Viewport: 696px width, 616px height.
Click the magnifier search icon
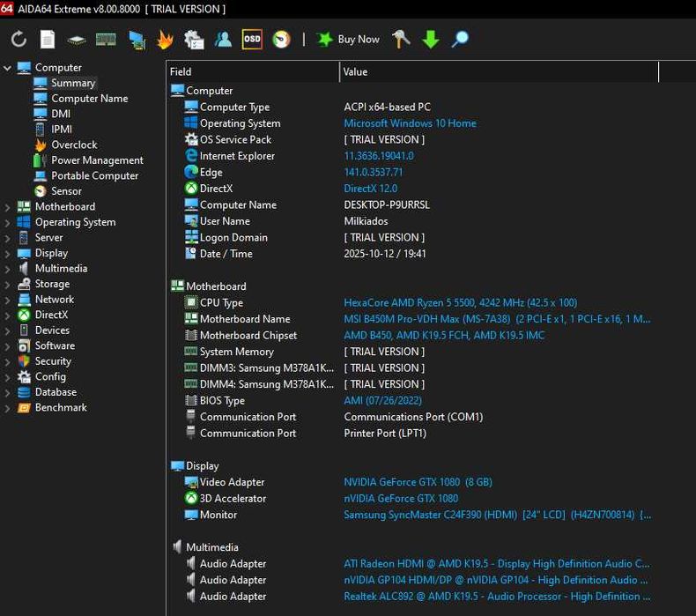(x=460, y=39)
